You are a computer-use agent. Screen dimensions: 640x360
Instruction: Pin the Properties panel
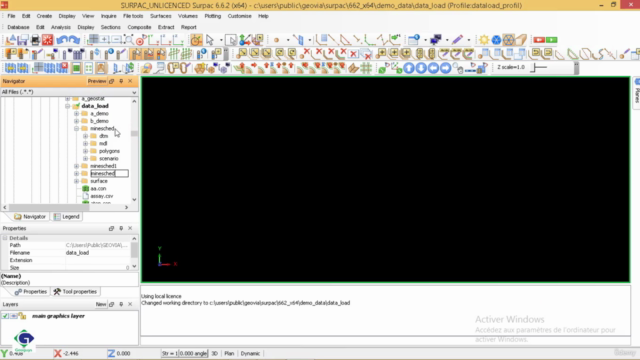[121, 229]
